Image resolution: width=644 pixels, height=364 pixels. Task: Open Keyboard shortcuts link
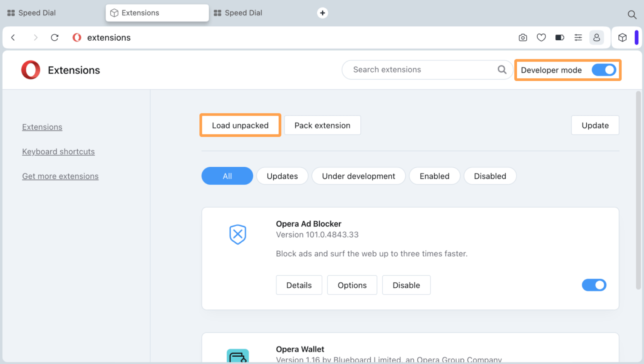point(58,152)
